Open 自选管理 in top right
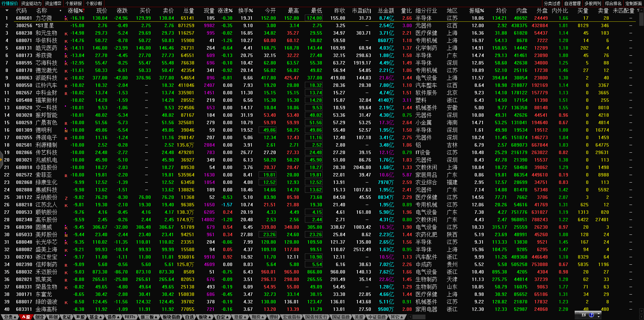 coord(573,3)
